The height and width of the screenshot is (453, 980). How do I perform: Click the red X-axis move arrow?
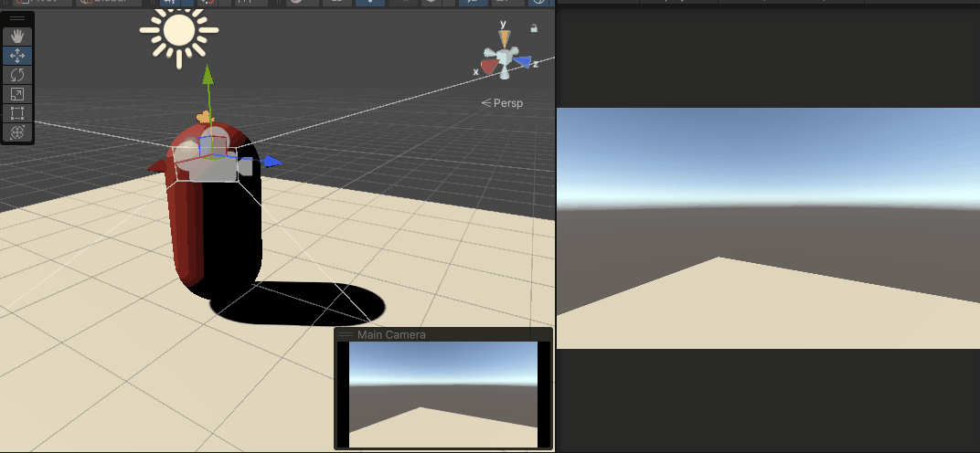pos(155,166)
